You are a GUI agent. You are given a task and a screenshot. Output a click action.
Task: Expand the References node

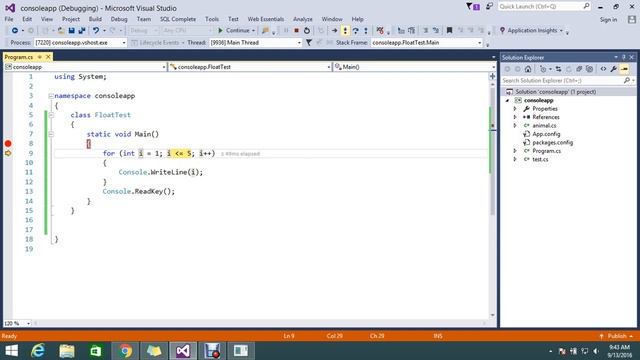(x=515, y=117)
